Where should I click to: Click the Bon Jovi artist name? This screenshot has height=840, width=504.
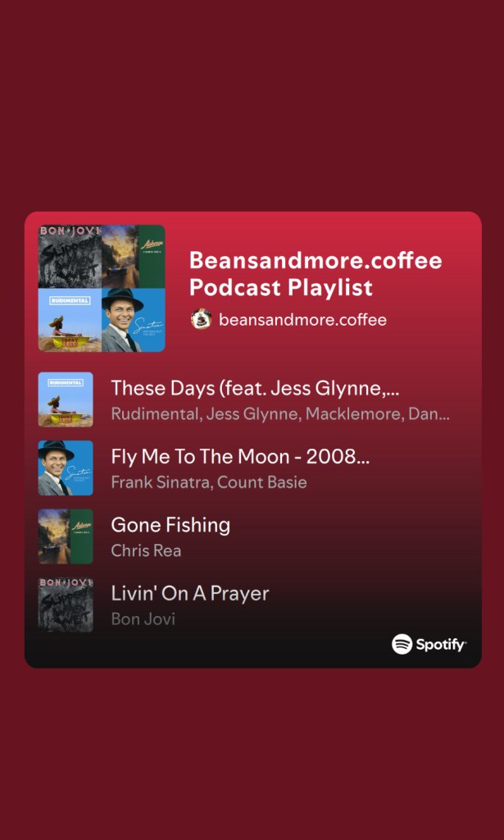tap(143, 619)
